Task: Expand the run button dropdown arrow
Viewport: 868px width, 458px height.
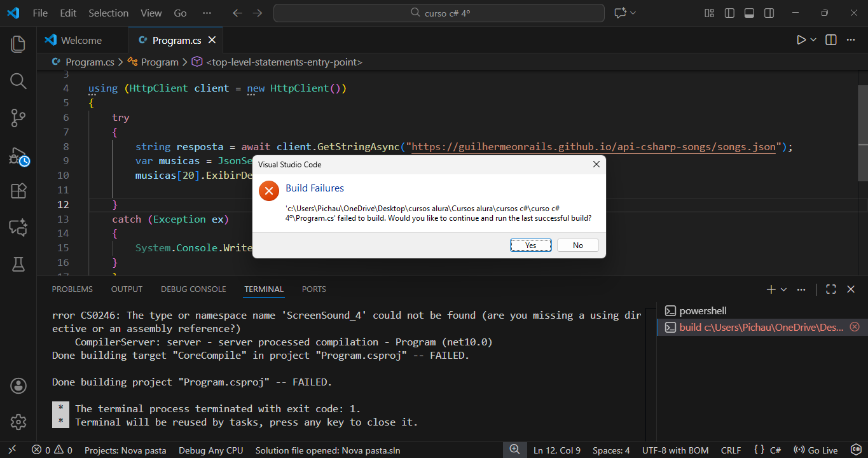Action: pyautogui.click(x=813, y=40)
